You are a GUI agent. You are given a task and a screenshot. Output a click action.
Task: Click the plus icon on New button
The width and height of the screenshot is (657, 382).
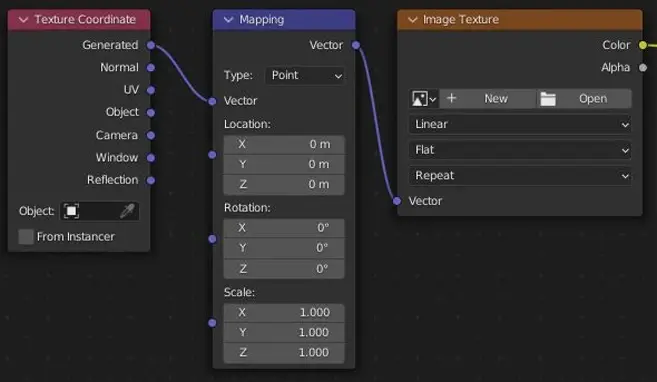451,98
